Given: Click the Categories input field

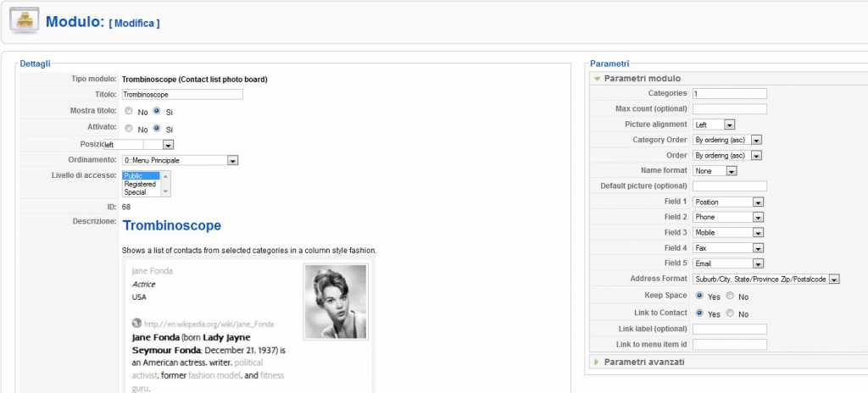Looking at the screenshot, I should (x=729, y=93).
